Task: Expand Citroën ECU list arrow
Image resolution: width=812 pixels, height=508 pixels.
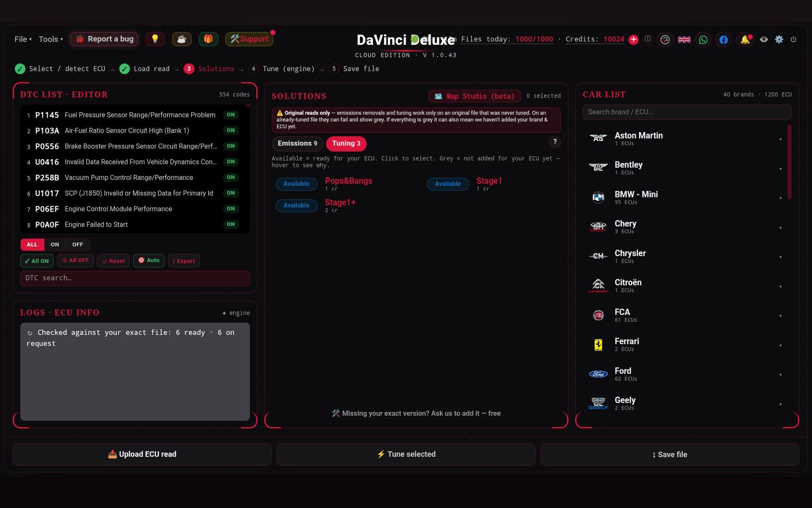Action: [x=781, y=287]
